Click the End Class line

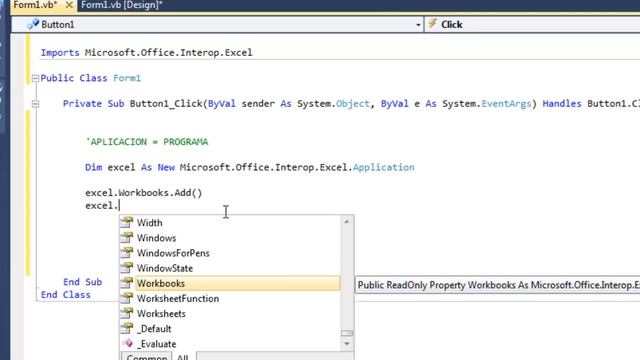(66, 295)
